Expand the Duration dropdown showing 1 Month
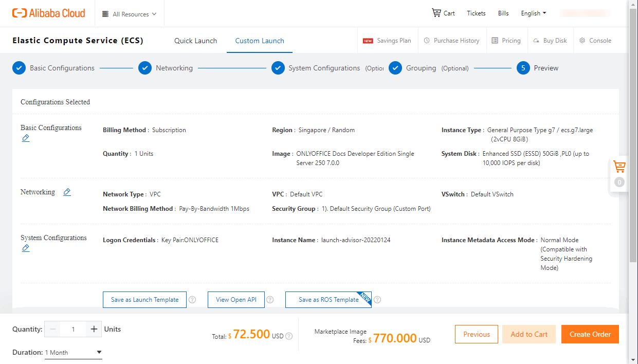638x364 pixels. 73,352
